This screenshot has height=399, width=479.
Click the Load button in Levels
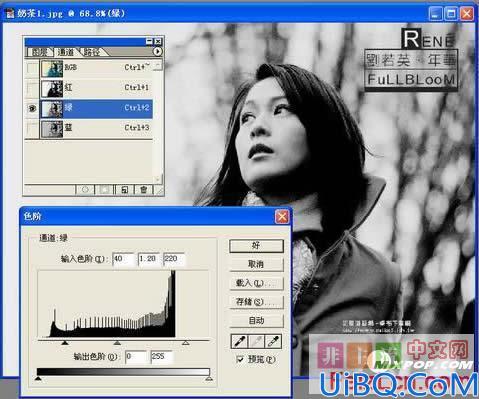tap(256, 283)
